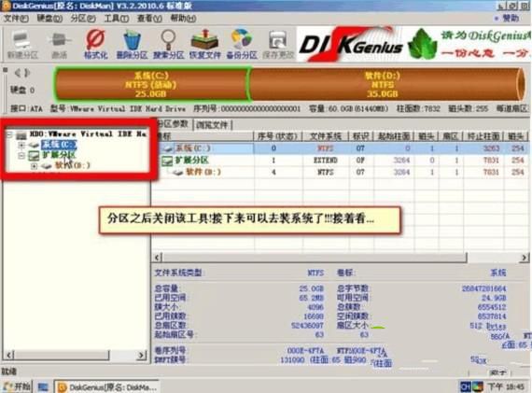
Task: Expand the 软件(D:) tree node
Action: 34,166
